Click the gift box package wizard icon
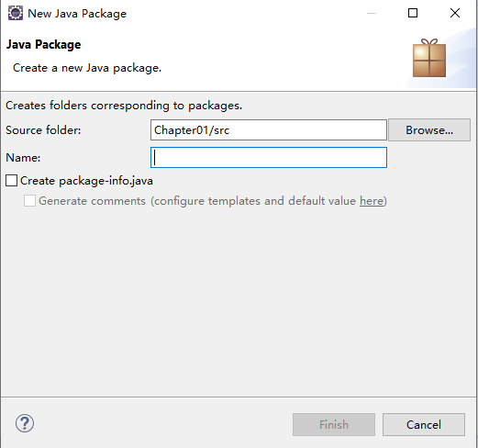 pyautogui.click(x=429, y=58)
